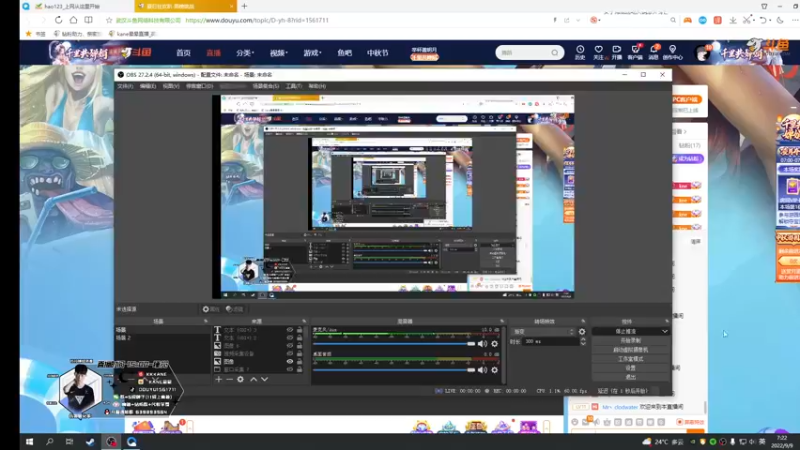800x450 pixels.
Task: Open Task View on taskbar
Action: pyautogui.click(x=69, y=442)
